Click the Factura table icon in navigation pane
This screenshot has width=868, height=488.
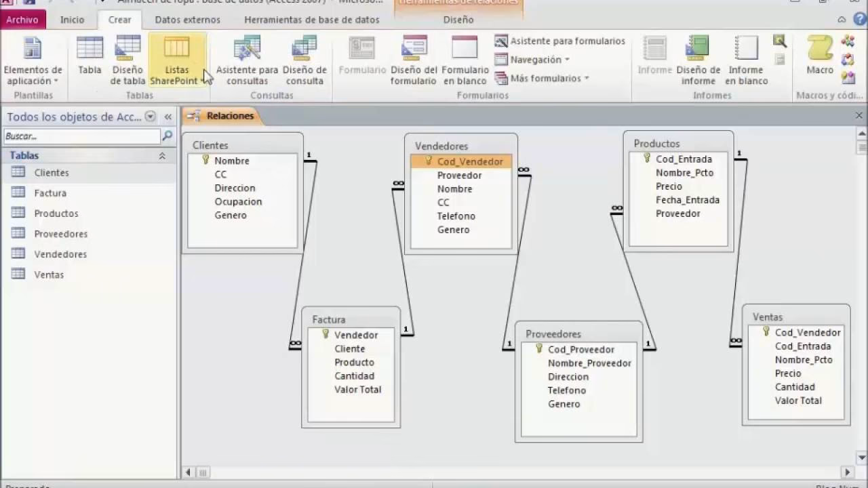point(18,193)
